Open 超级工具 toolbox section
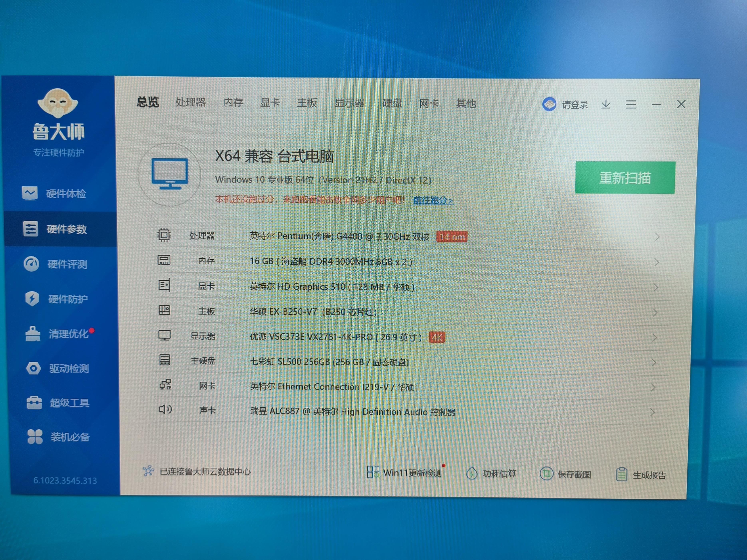 [x=58, y=403]
